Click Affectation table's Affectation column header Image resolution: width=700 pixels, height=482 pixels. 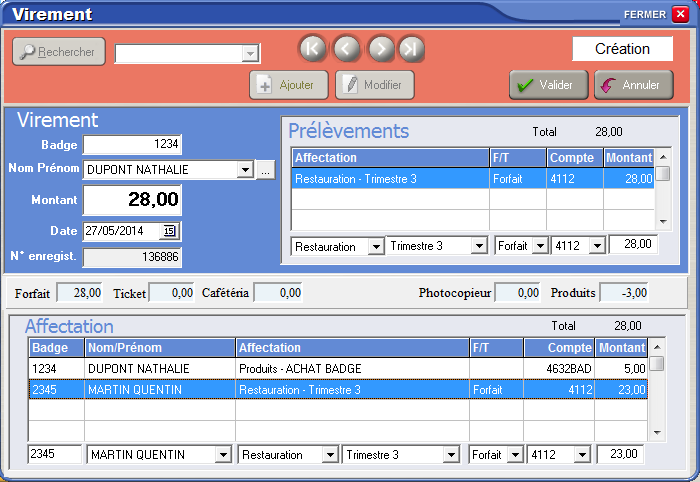[x=353, y=348]
